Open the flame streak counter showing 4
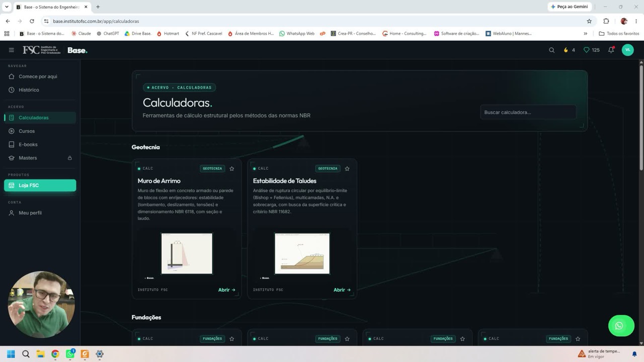644x362 pixels. point(569,50)
